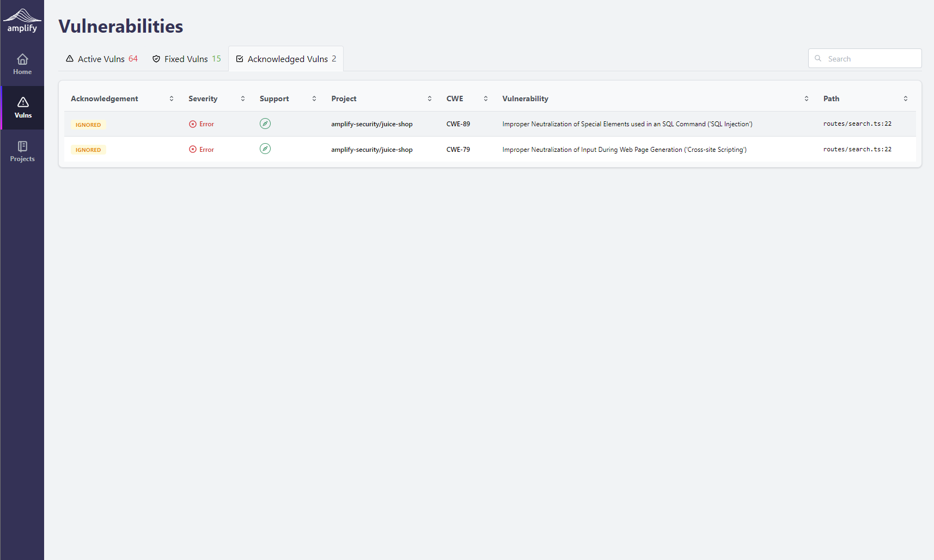Sort by Project column arrows

click(430, 99)
